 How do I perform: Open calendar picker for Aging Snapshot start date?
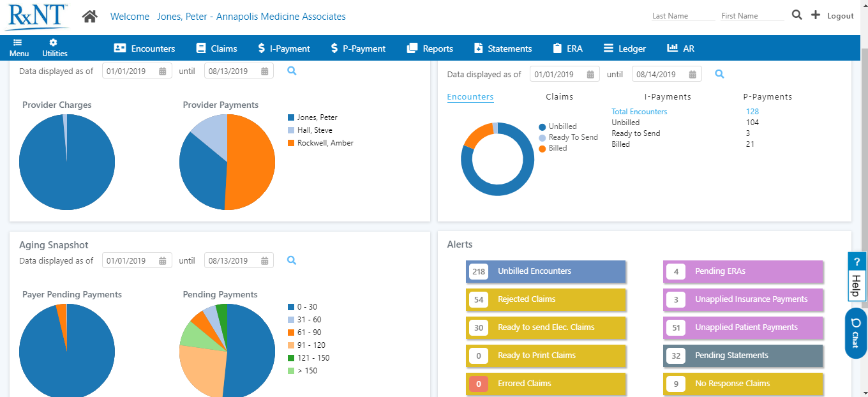(163, 260)
